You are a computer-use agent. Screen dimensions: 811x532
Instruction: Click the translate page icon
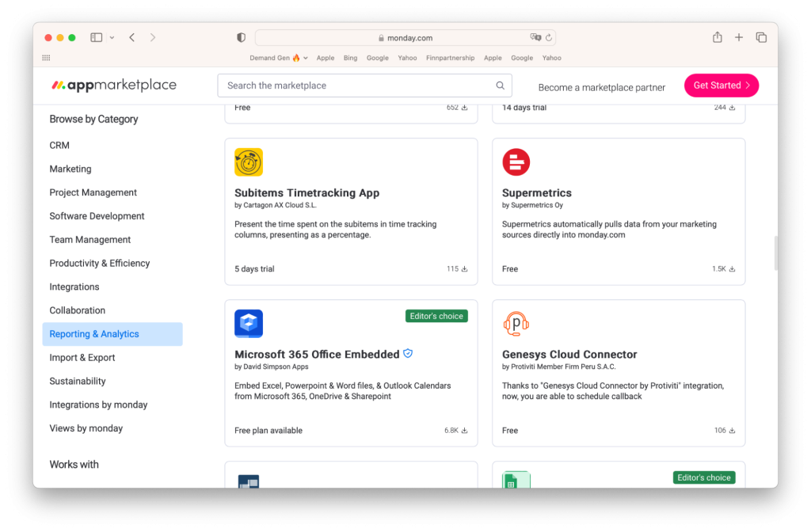click(535, 37)
